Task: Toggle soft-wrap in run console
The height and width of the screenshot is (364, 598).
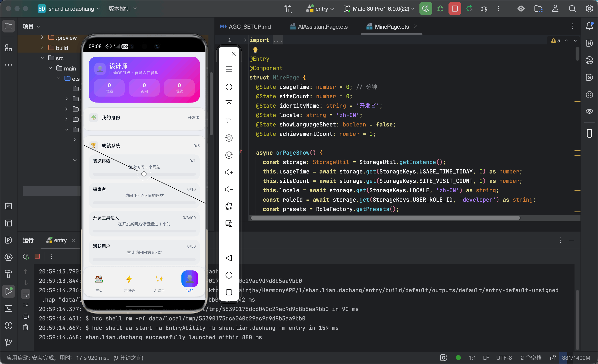Action: coord(25,294)
